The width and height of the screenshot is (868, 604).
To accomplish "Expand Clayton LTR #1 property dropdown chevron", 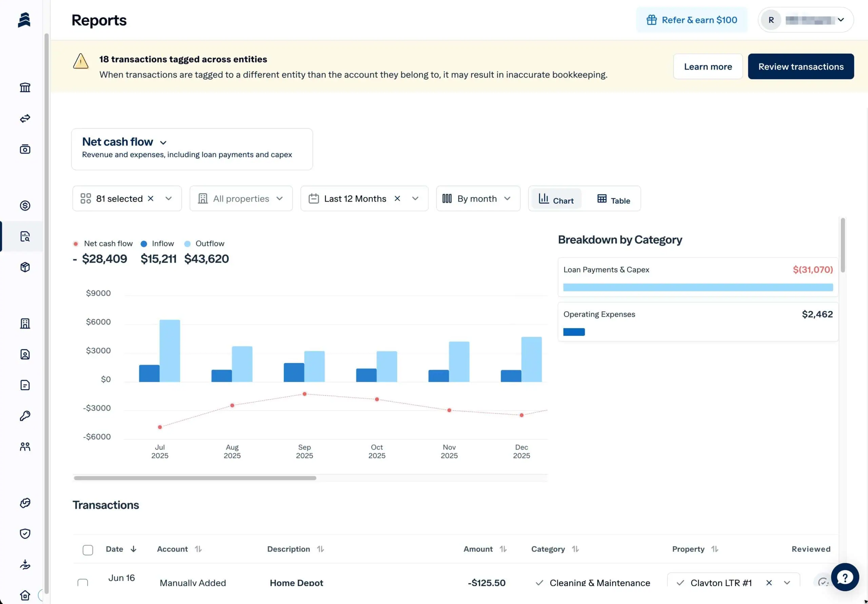I will (787, 583).
